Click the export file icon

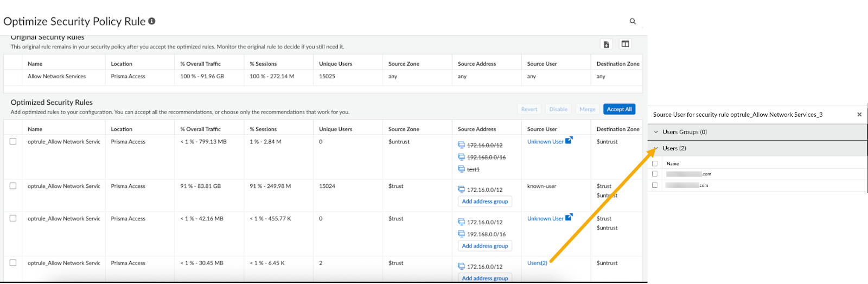(x=607, y=45)
